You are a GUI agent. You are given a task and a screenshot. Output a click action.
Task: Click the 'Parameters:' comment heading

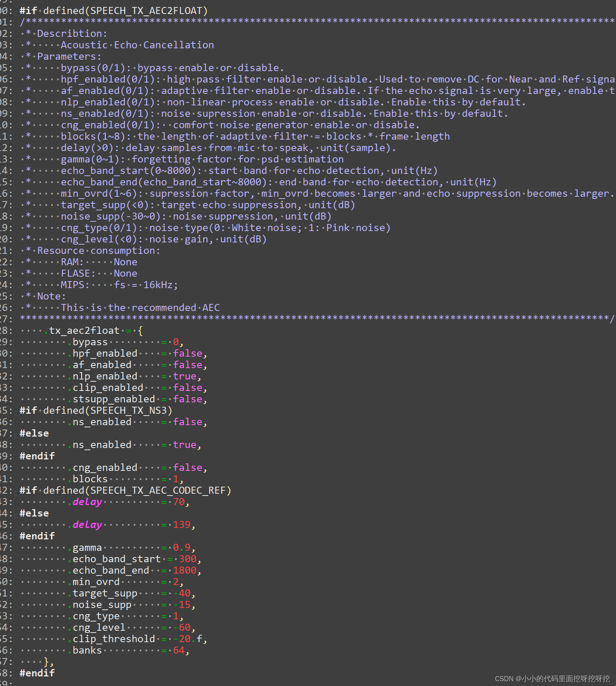[x=69, y=56]
